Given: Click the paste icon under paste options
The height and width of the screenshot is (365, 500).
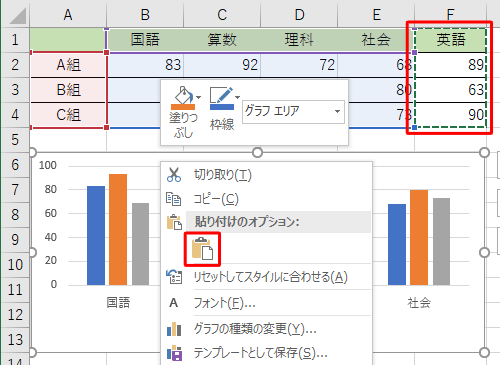Looking at the screenshot, I should 202,249.
